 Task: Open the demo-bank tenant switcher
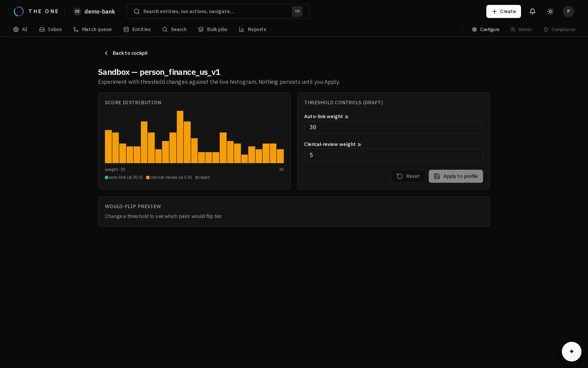94,11
